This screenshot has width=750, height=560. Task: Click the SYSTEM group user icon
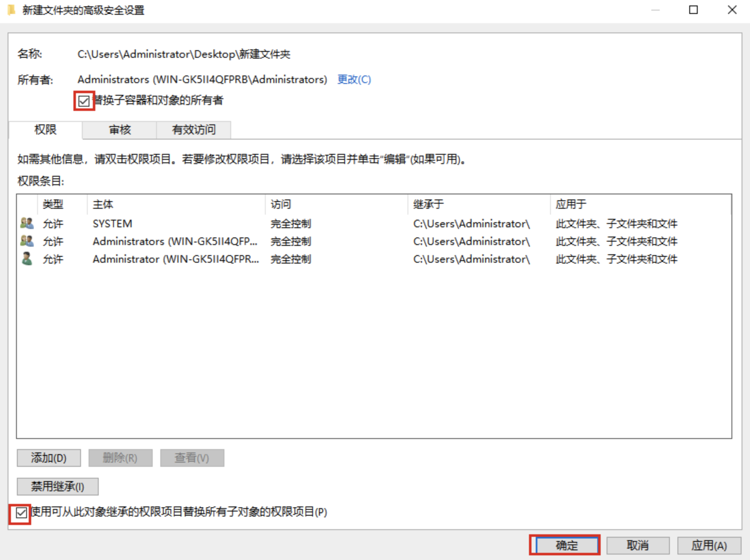27,223
